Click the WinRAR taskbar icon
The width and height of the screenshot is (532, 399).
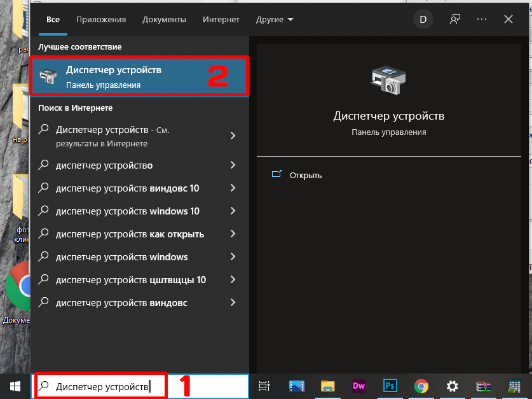(x=483, y=386)
